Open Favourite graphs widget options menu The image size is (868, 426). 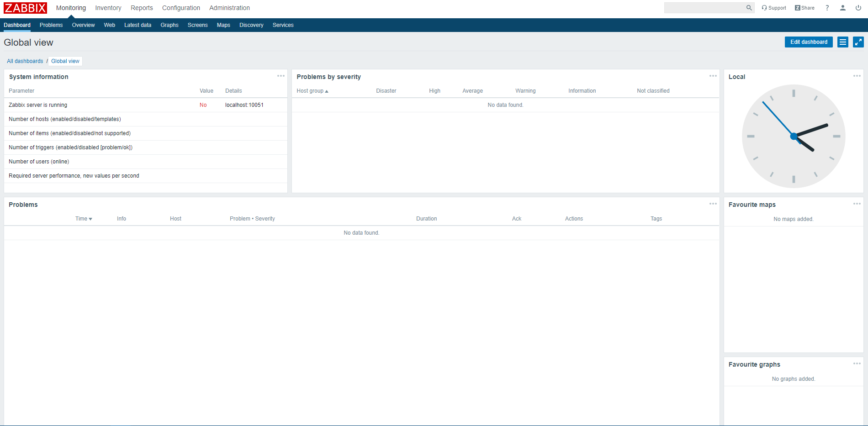(x=857, y=364)
